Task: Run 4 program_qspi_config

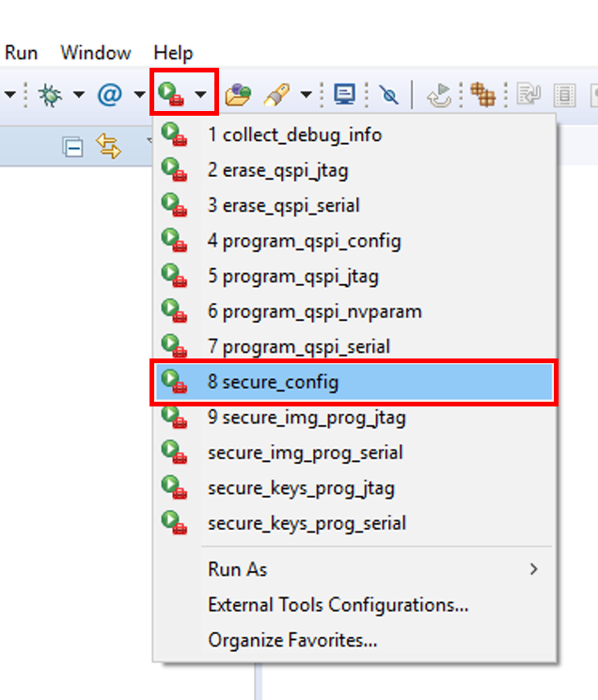Action: [354, 241]
